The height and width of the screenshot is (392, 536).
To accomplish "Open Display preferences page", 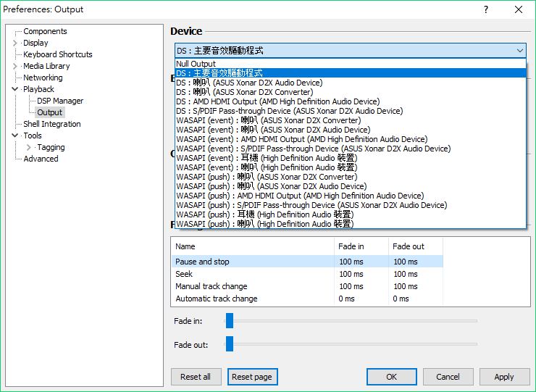I will pos(35,43).
